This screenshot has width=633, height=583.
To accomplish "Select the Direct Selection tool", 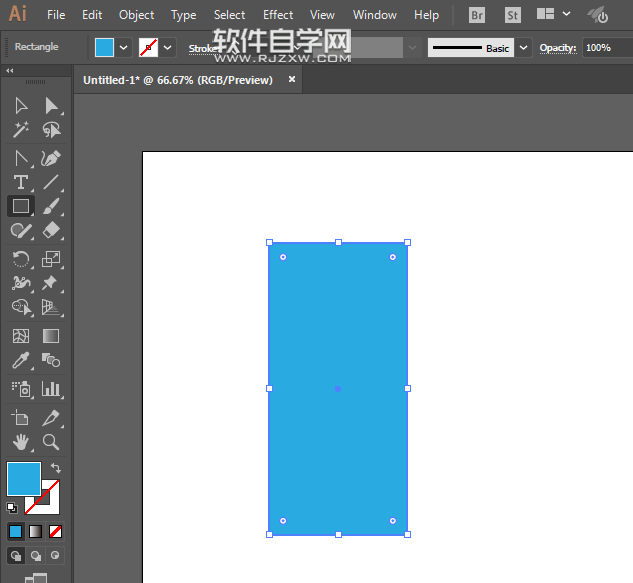I will pyautogui.click(x=51, y=106).
